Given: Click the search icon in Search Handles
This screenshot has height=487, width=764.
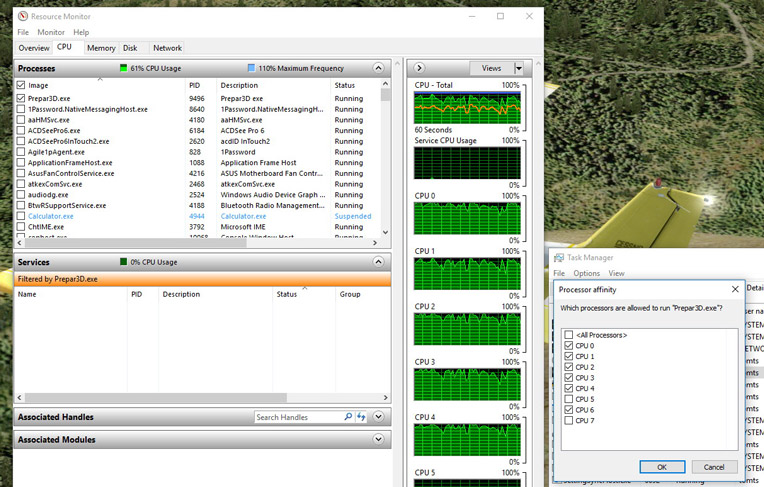Looking at the screenshot, I should tap(348, 417).
